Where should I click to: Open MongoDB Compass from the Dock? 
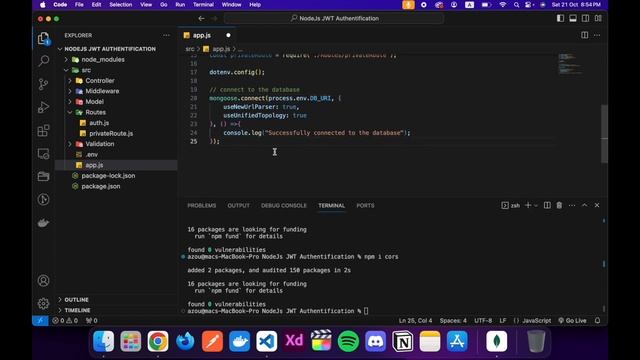click(x=496, y=341)
